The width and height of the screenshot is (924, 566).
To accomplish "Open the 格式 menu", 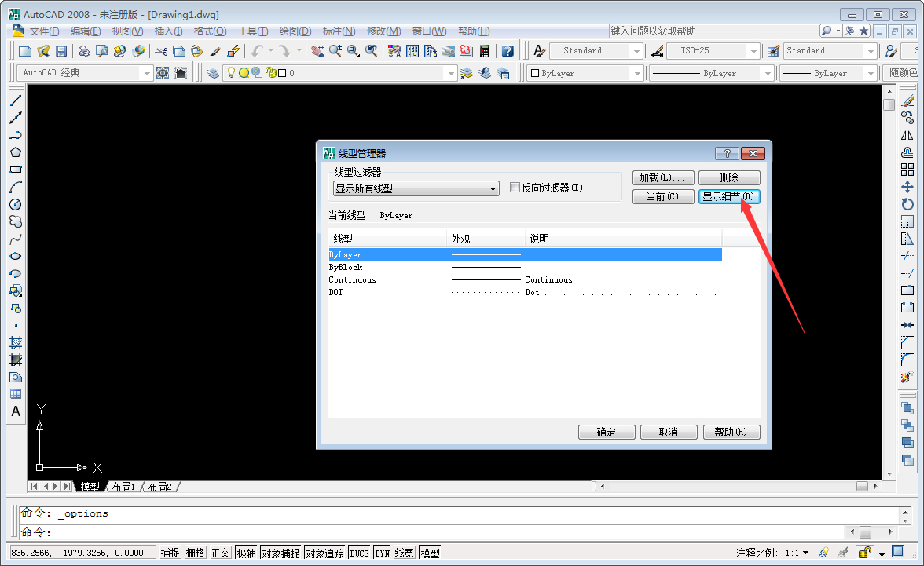I will pos(208,31).
